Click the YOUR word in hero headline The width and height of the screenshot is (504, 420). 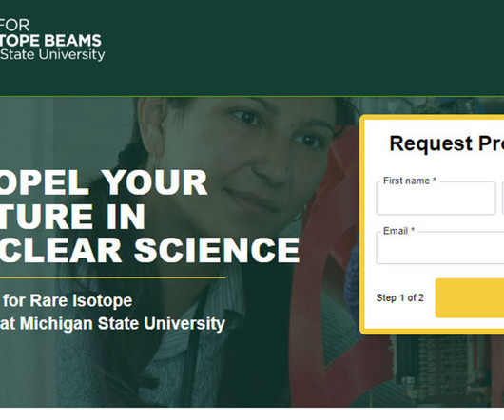[156, 182]
